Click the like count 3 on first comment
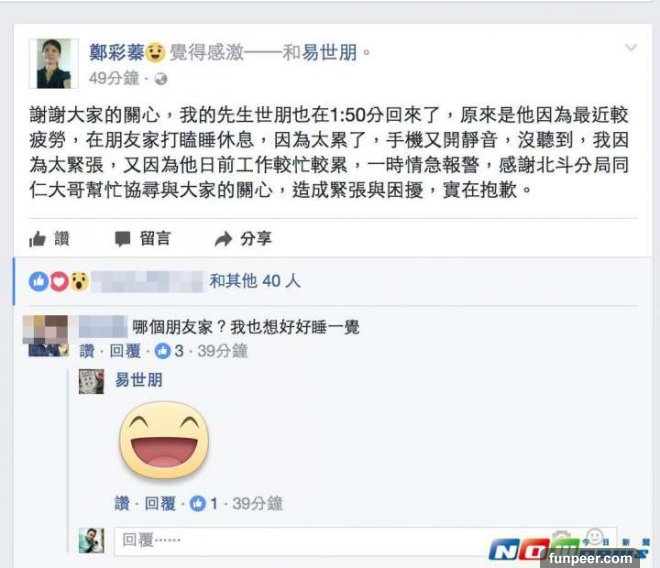 click(169, 351)
